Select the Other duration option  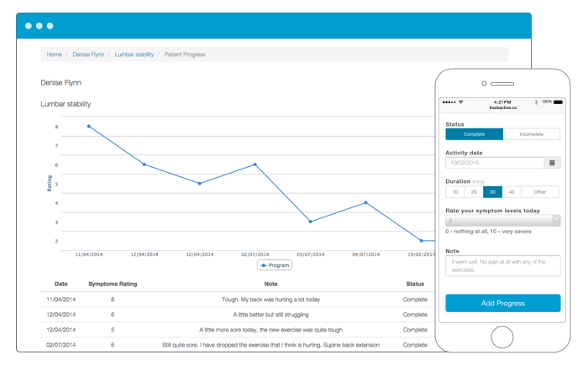pos(540,192)
